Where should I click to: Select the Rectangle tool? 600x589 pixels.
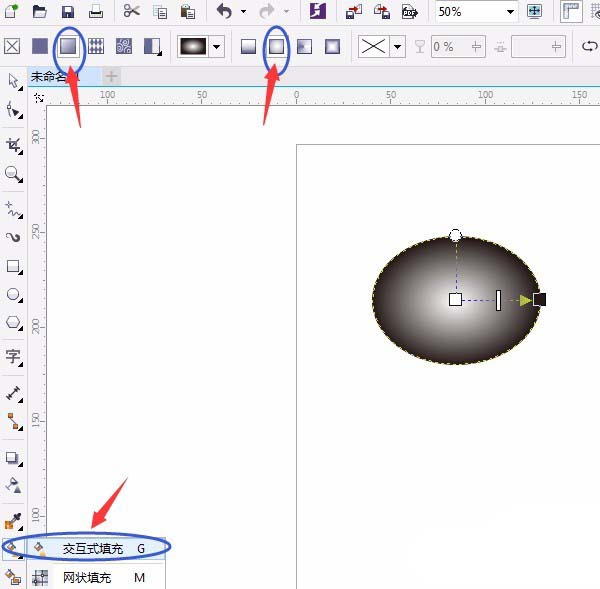coord(13,266)
